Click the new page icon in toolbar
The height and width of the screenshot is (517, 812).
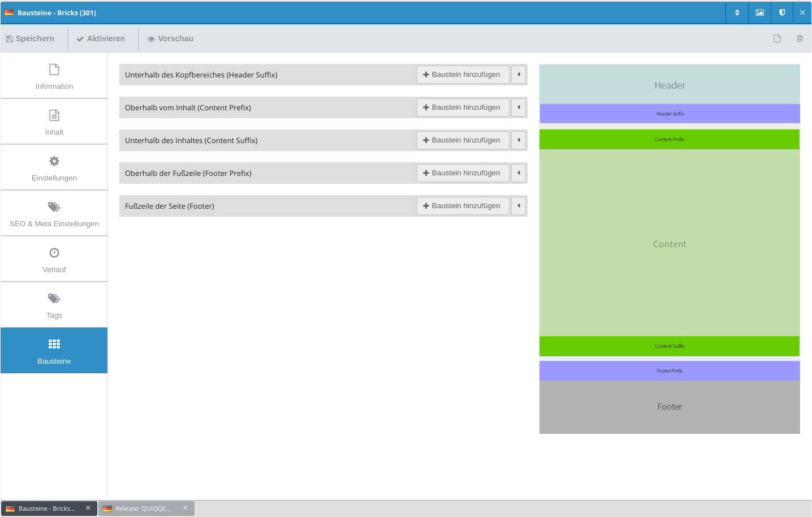(x=777, y=38)
